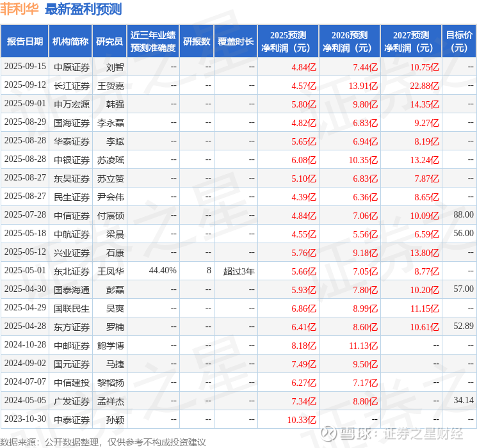Click value 13.91亿

point(363,86)
